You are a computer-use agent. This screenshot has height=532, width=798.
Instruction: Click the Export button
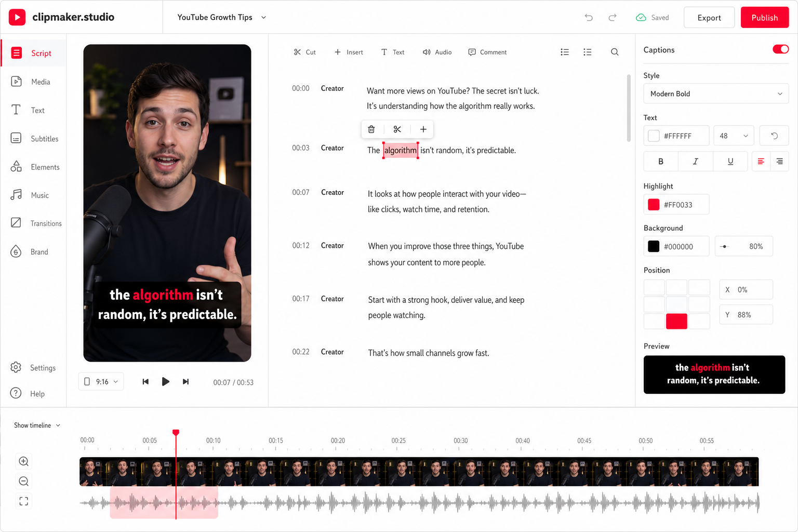click(x=709, y=18)
